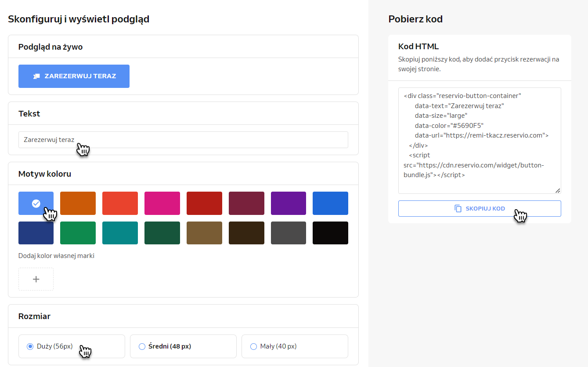This screenshot has height=367, width=588.
Task: Select the dark brown color swatch
Action: pos(246,233)
